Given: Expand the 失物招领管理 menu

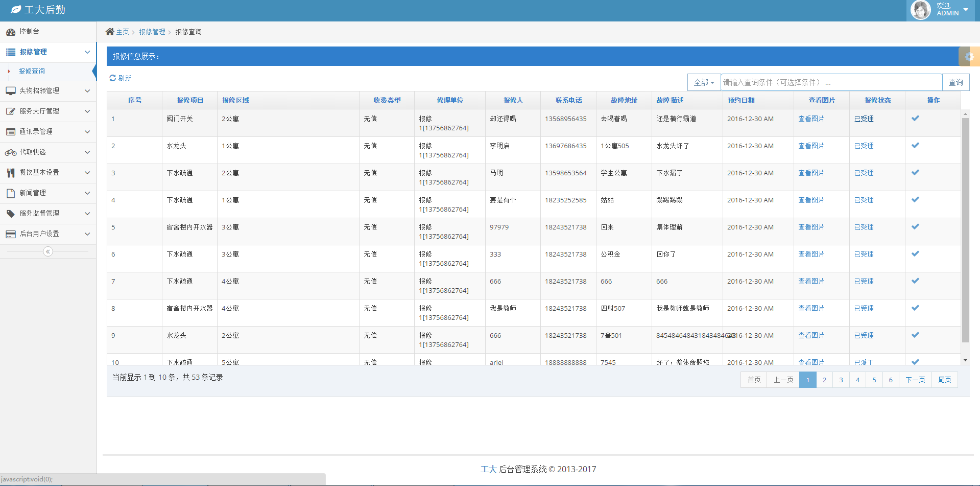Looking at the screenshot, I should (x=48, y=91).
